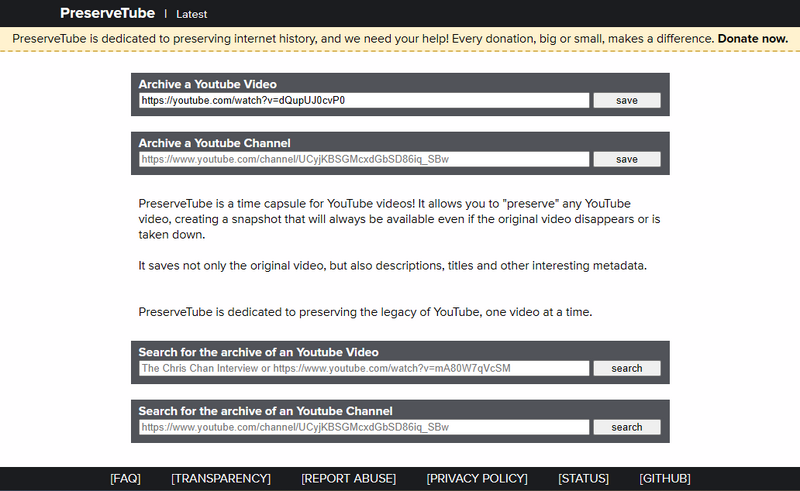
Task: Focus the Archive a Youtube Channel field
Action: click(364, 159)
